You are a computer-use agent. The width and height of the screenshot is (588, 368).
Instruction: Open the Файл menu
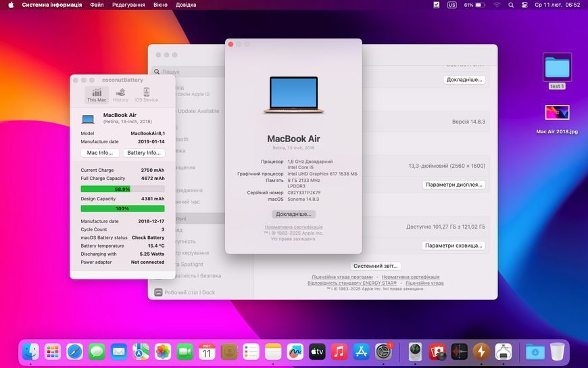click(x=97, y=5)
